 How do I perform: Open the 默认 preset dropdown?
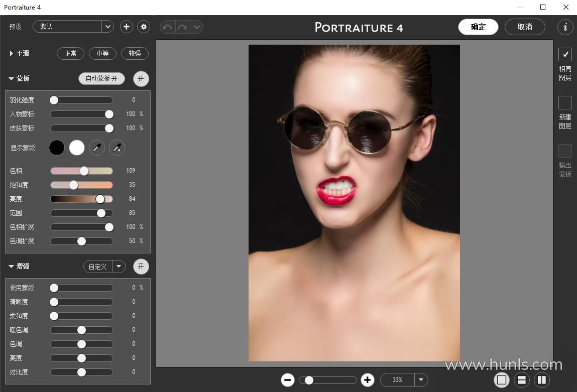tap(107, 27)
